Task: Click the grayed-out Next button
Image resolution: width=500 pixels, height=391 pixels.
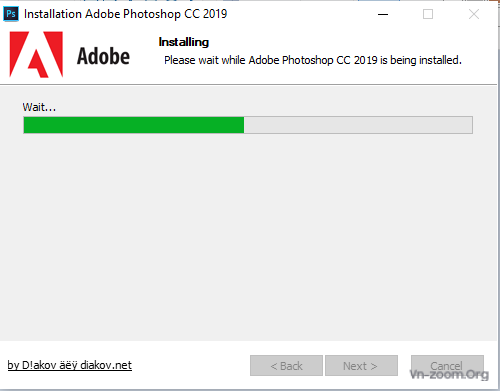Action: 361,366
